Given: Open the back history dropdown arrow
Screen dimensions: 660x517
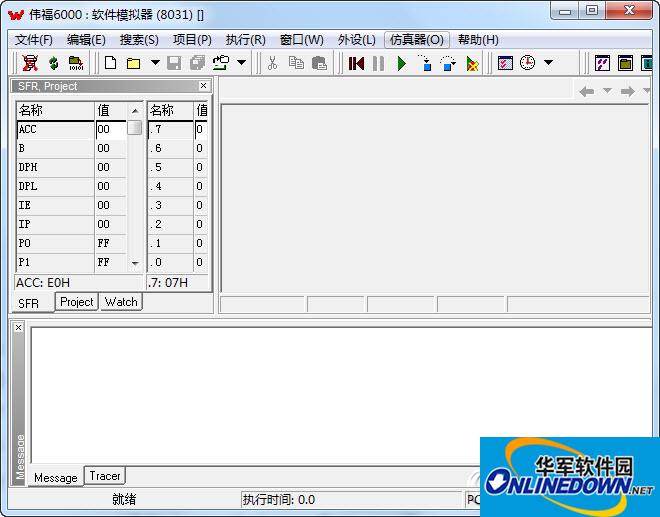Looking at the screenshot, I should pyautogui.click(x=607, y=91).
